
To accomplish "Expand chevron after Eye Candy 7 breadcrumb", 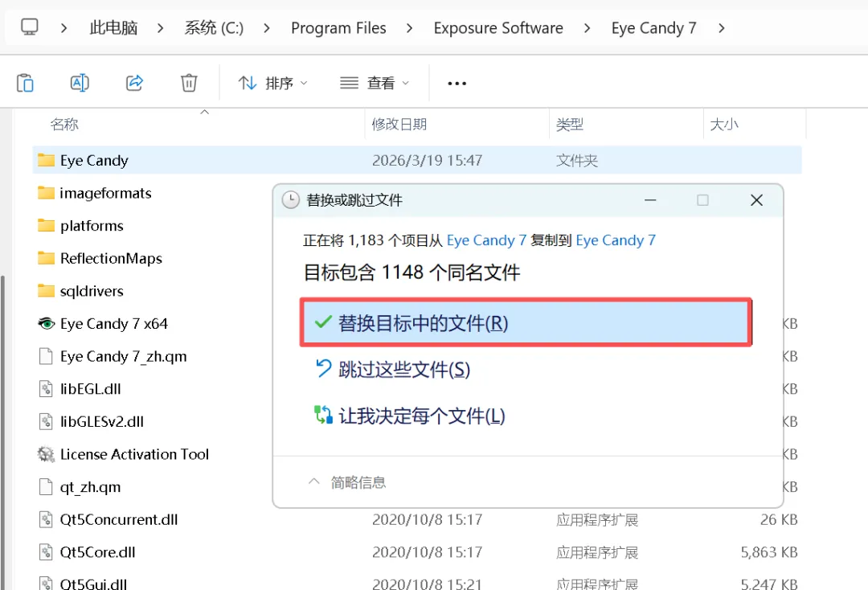I will (721, 27).
